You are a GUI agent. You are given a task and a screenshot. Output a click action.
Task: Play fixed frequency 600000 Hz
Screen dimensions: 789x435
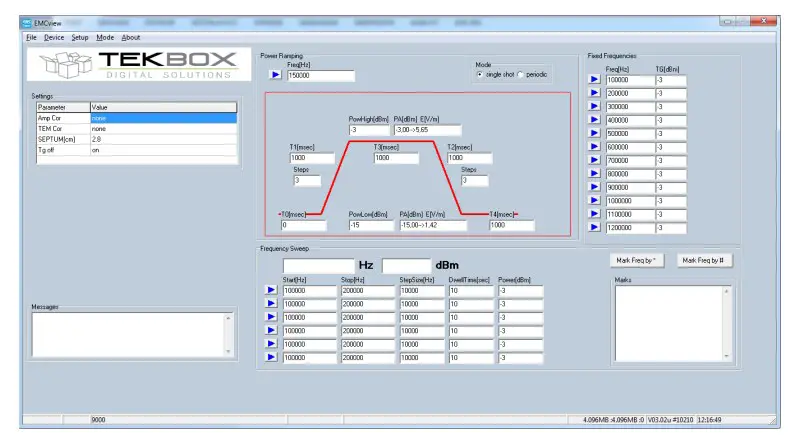pos(594,147)
